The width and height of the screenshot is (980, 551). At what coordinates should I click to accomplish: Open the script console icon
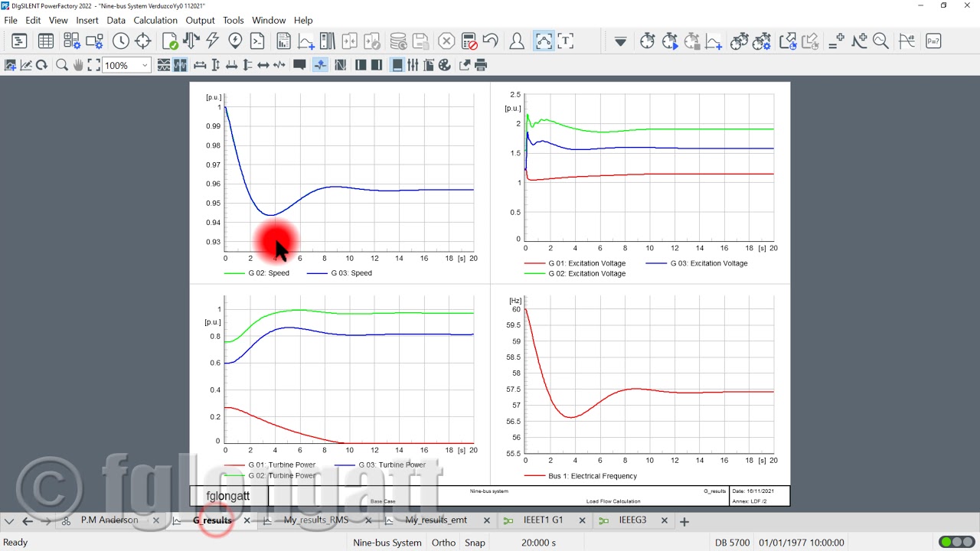tap(257, 41)
